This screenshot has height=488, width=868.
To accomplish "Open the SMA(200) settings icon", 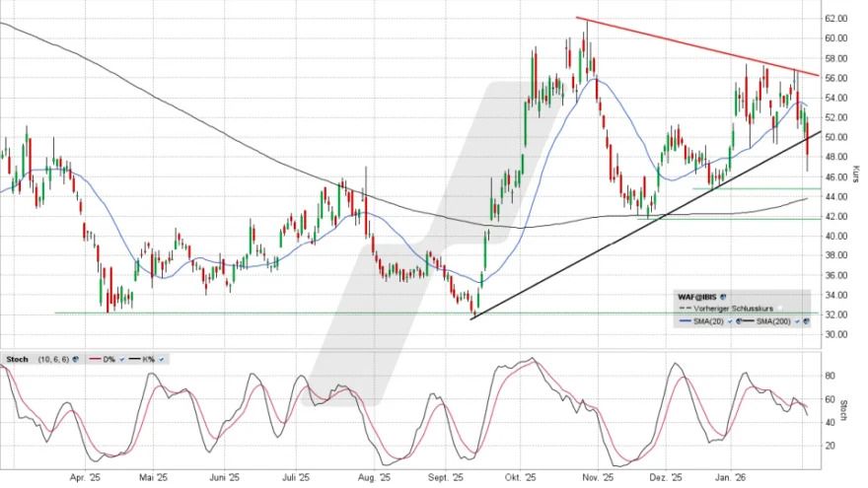I will point(805,322).
